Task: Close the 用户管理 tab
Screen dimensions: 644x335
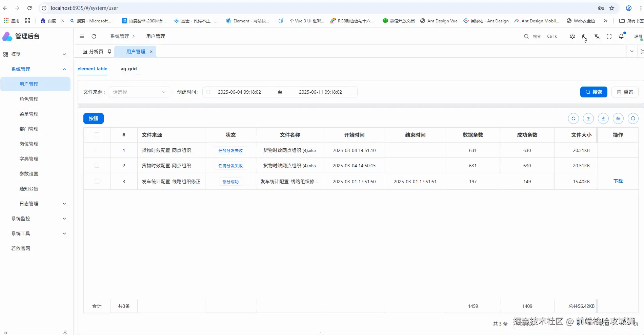Action: 151,52
